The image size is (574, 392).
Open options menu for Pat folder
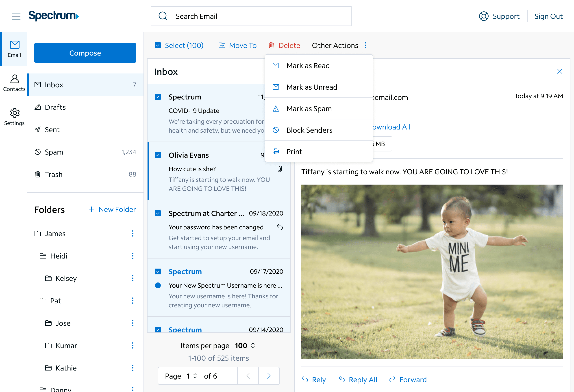133,301
